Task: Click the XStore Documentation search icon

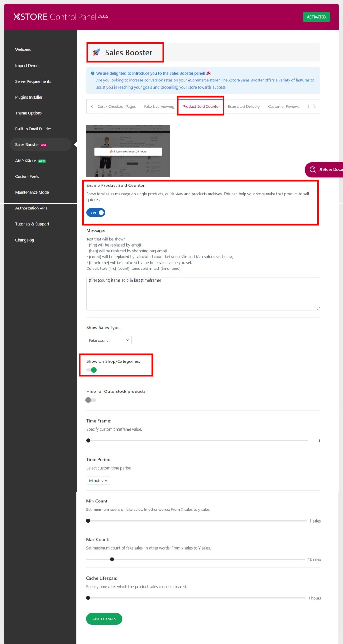Action: pos(313,169)
